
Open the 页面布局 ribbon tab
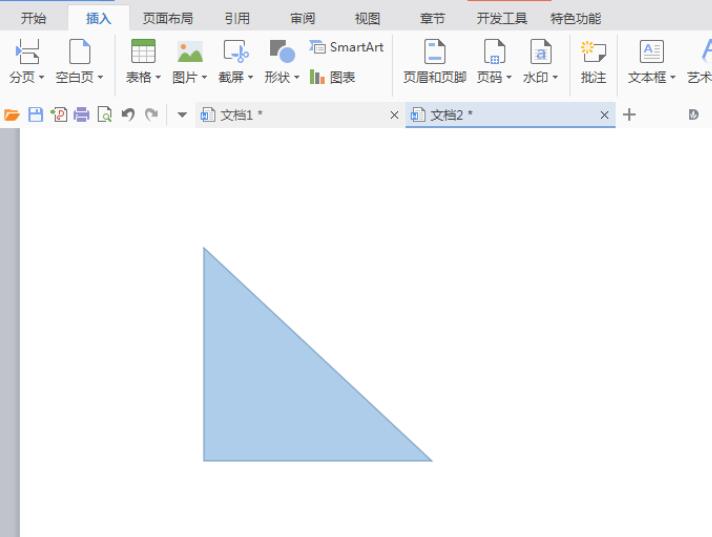coord(168,19)
